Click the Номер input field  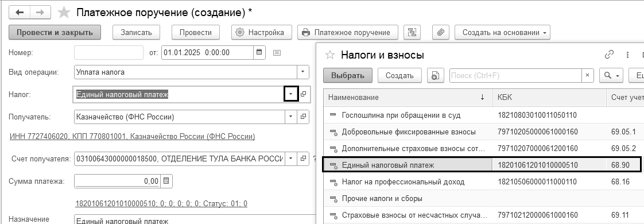(x=109, y=52)
